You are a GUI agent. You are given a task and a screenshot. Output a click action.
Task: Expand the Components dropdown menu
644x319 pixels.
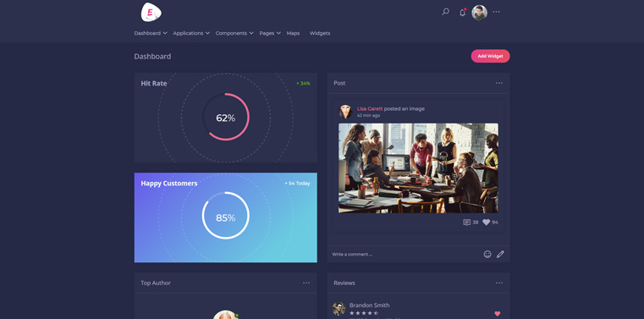pyautogui.click(x=234, y=33)
